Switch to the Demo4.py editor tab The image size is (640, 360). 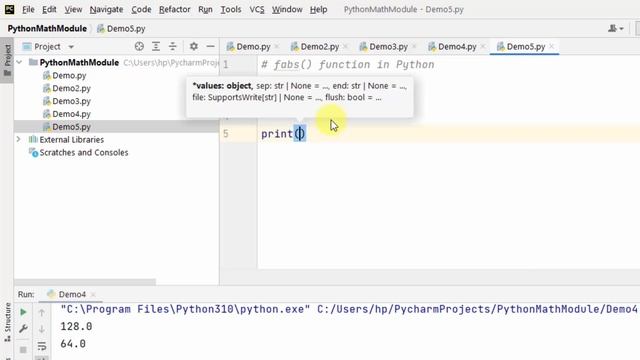click(457, 47)
